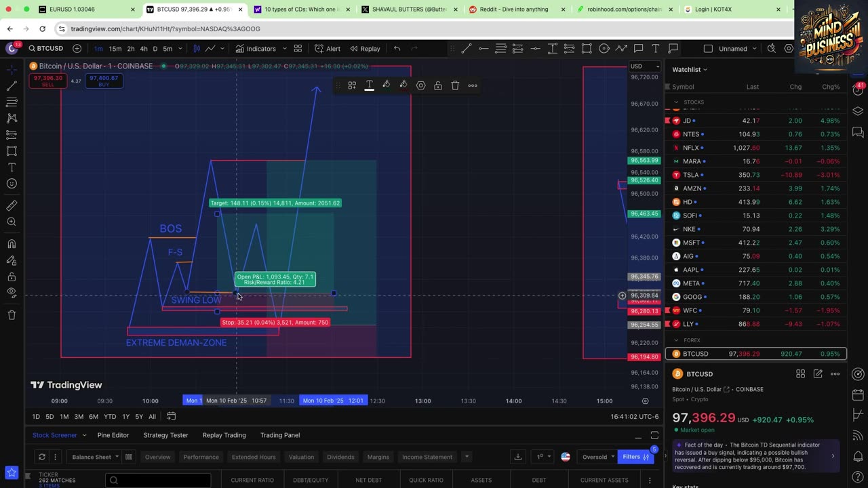
Task: Open the USD currency dropdown
Action: point(644,66)
